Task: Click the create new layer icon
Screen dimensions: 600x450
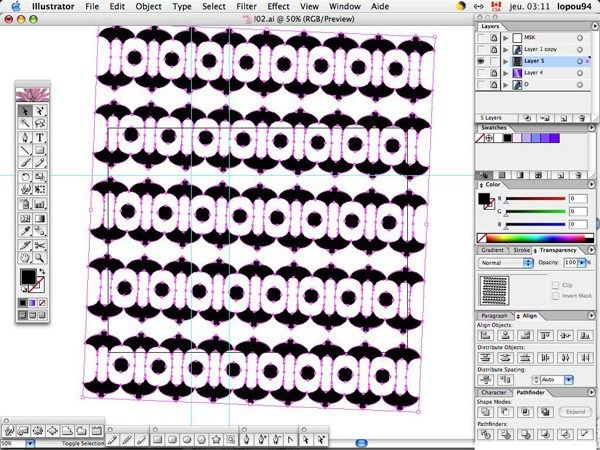Action: point(564,118)
